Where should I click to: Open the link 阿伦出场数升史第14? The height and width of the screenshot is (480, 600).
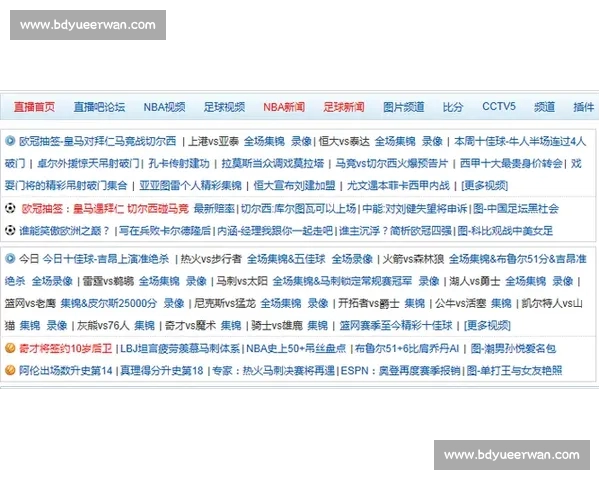pos(66,371)
